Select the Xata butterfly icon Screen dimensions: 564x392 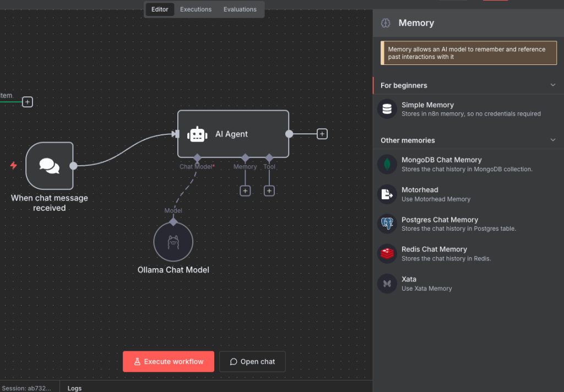[x=387, y=283]
